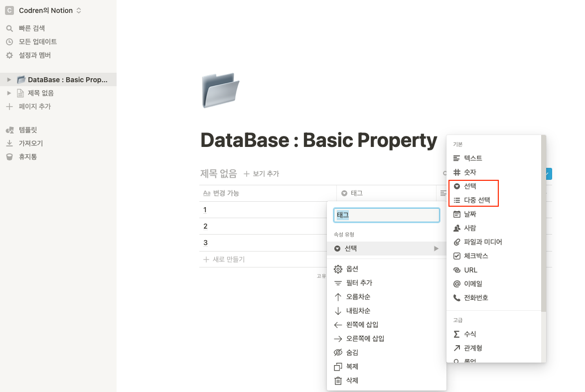Click the 텍스트 property type icon
The image size is (585, 392).
coord(456,158)
